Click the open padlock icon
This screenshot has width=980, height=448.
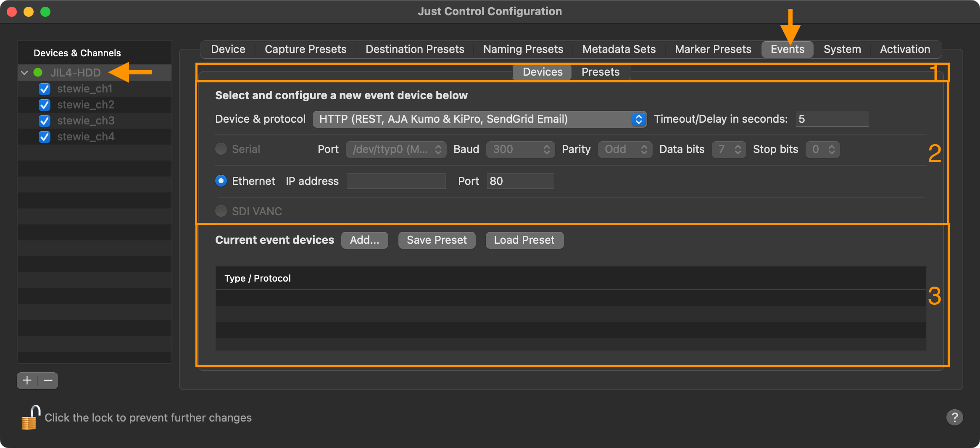point(31,418)
